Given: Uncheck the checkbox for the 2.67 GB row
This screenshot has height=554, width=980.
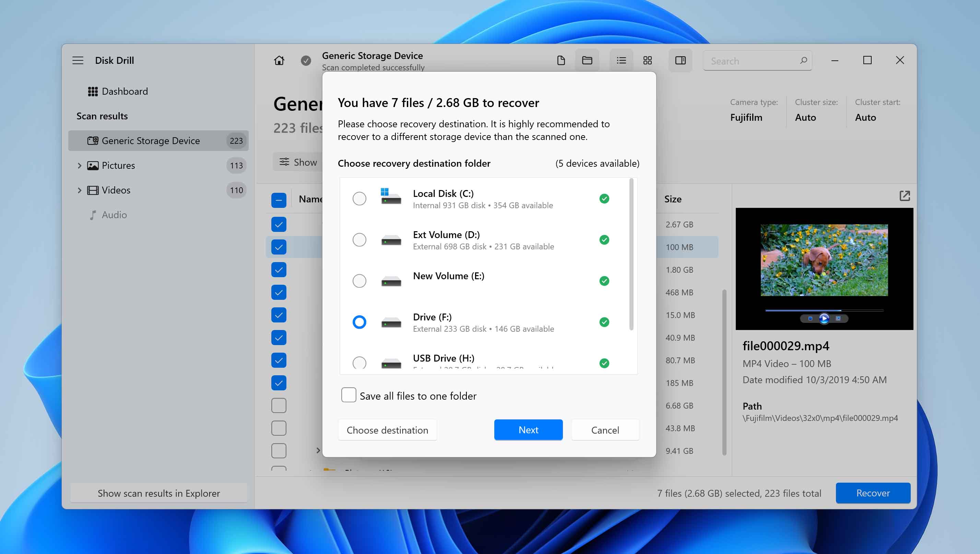Looking at the screenshot, I should [279, 224].
